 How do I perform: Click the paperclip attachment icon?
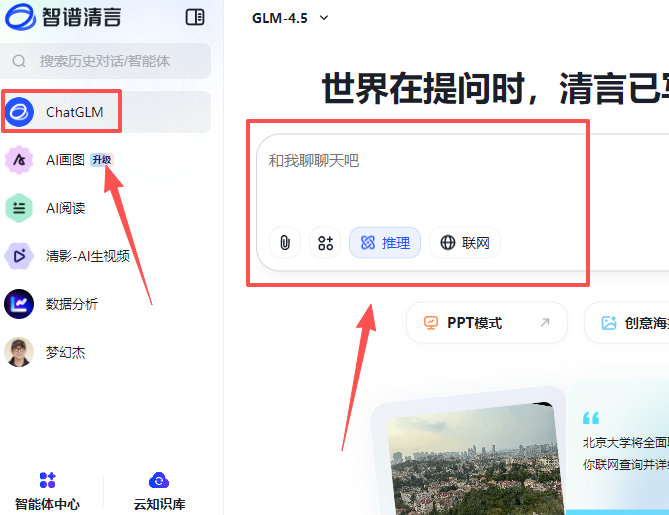tap(285, 243)
